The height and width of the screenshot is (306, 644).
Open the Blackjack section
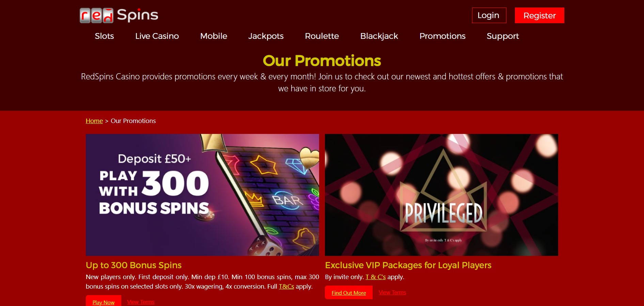coord(379,36)
